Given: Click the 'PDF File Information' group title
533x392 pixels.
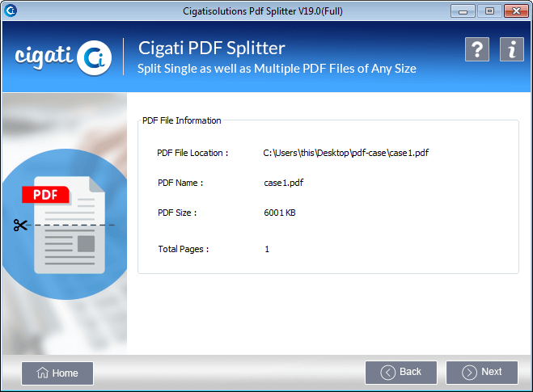Looking at the screenshot, I should point(181,120).
